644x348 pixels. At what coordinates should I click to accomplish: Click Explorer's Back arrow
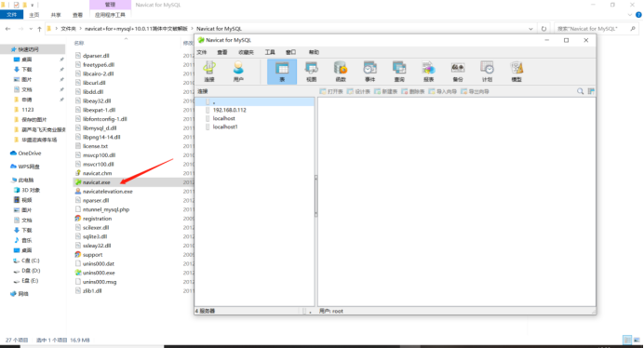pos(7,29)
